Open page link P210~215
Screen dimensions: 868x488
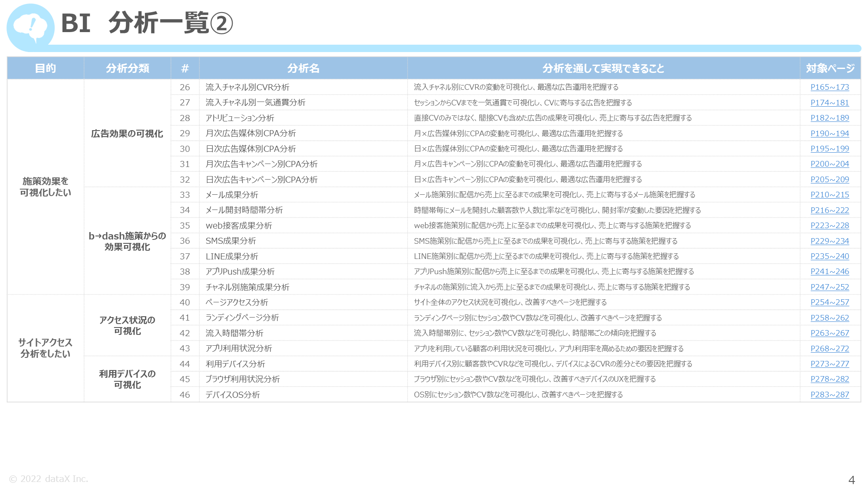click(x=829, y=195)
